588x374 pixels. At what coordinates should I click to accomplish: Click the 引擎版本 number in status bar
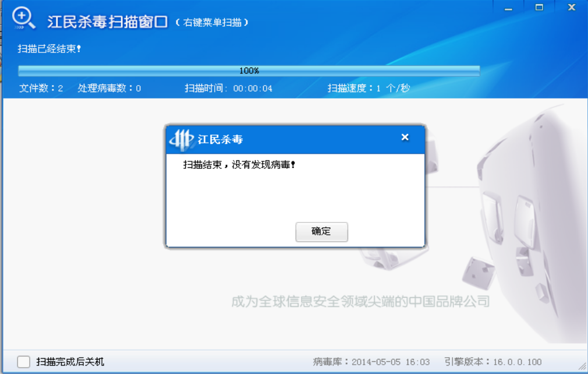tap(493, 362)
